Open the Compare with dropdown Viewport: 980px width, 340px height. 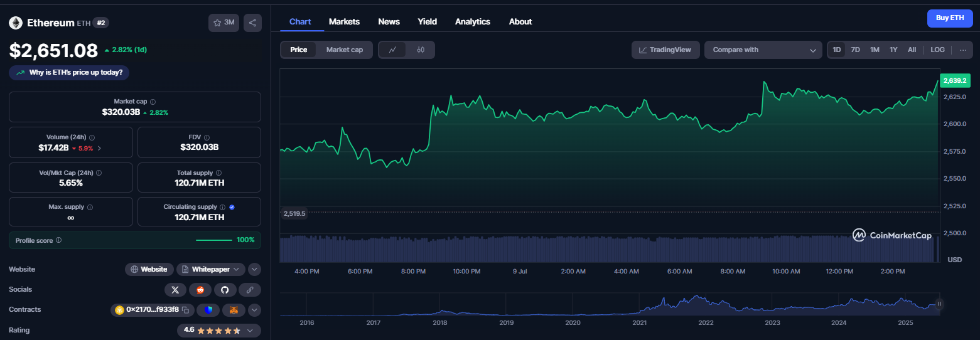(x=763, y=50)
